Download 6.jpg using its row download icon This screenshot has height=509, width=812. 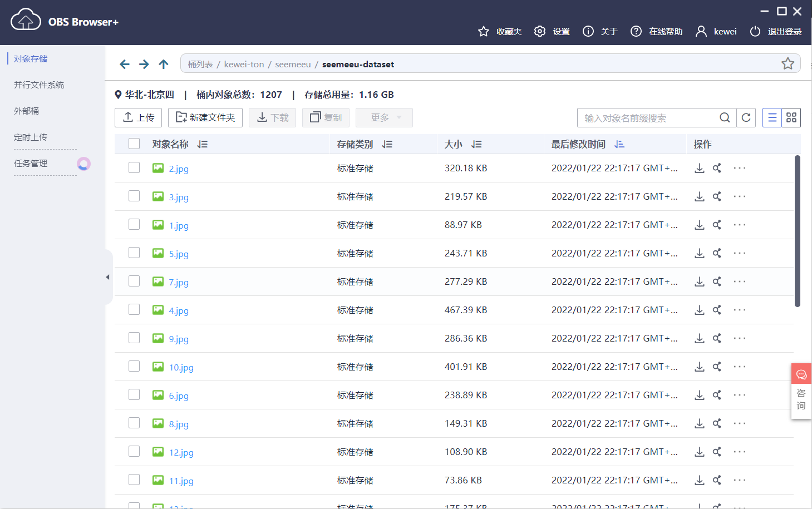(x=700, y=395)
